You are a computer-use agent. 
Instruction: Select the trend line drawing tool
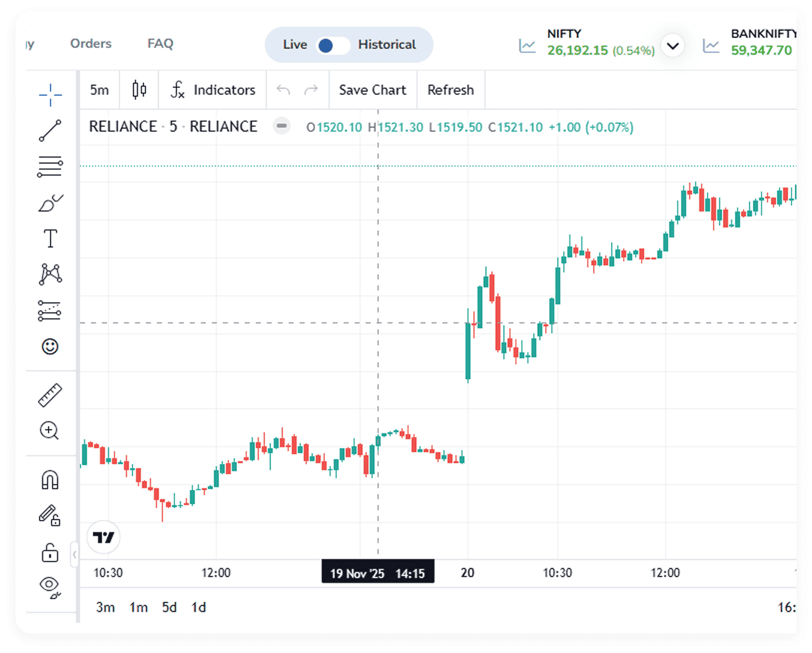point(50,131)
